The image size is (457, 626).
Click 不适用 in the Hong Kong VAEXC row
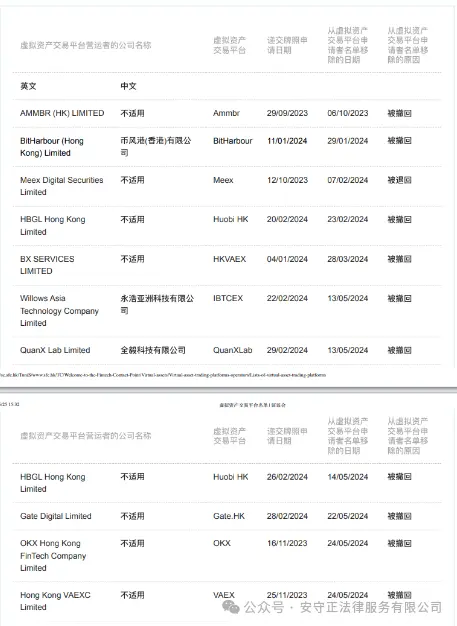click(132, 595)
